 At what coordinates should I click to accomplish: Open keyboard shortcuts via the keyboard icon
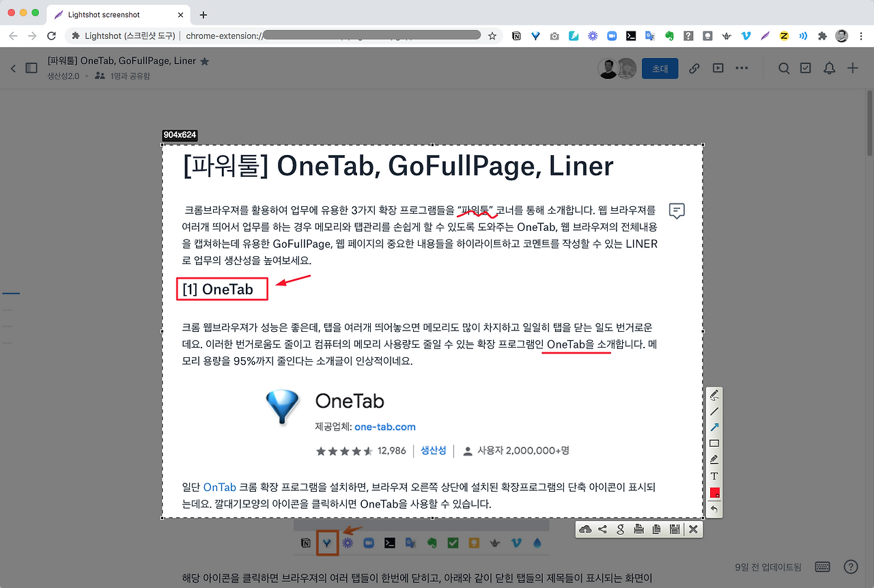(x=822, y=567)
